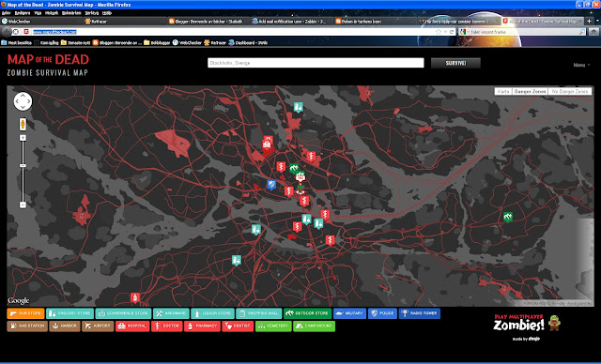Toggle the Military legend filter
Viewport: 601px width, 364px height.
349,313
